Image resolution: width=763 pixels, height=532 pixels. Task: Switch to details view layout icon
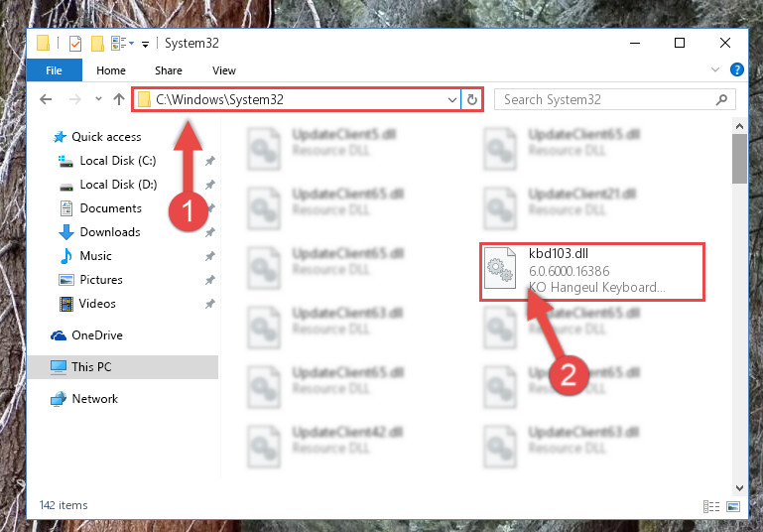click(x=711, y=506)
